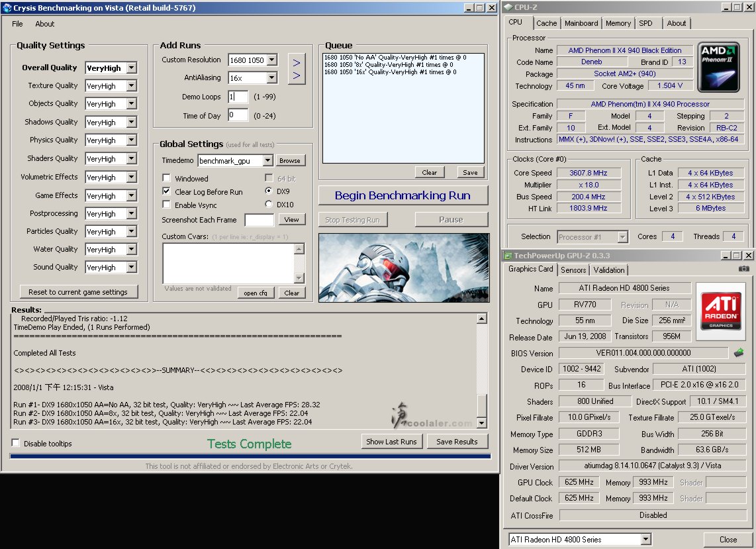The height and width of the screenshot is (549, 756).
Task: Click the Custom Cvars text area
Action: coord(228,264)
